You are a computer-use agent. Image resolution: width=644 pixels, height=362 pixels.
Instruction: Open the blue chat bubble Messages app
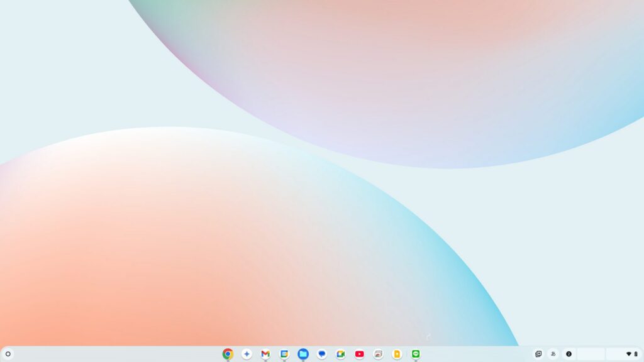tap(322, 354)
